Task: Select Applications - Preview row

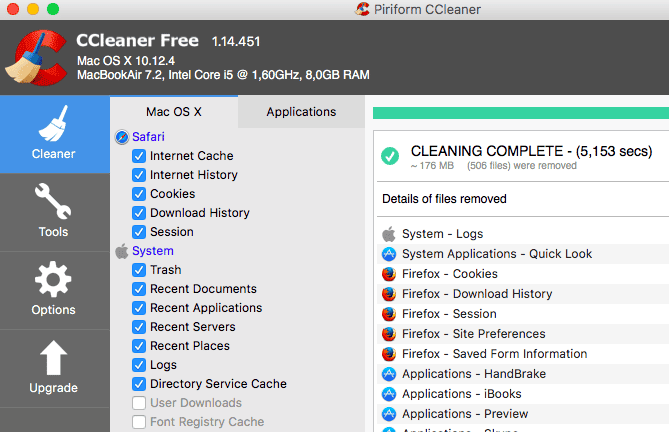Action: click(523, 414)
